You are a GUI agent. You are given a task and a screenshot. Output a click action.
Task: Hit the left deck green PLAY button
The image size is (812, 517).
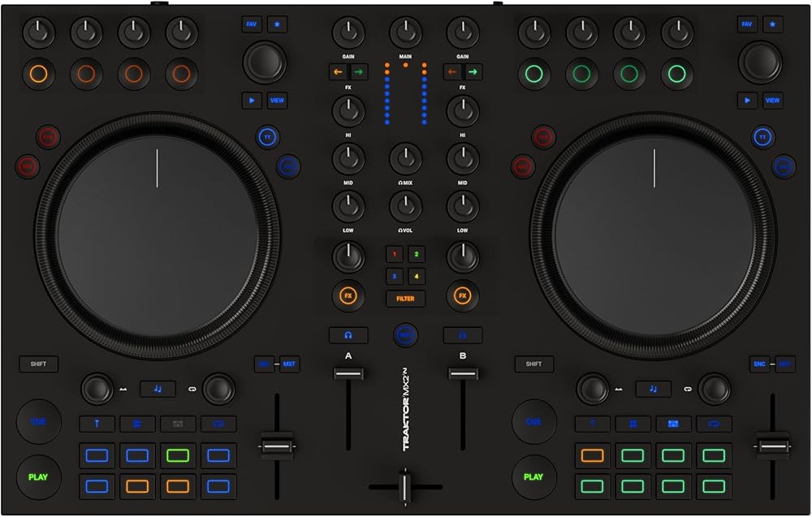coord(38,477)
